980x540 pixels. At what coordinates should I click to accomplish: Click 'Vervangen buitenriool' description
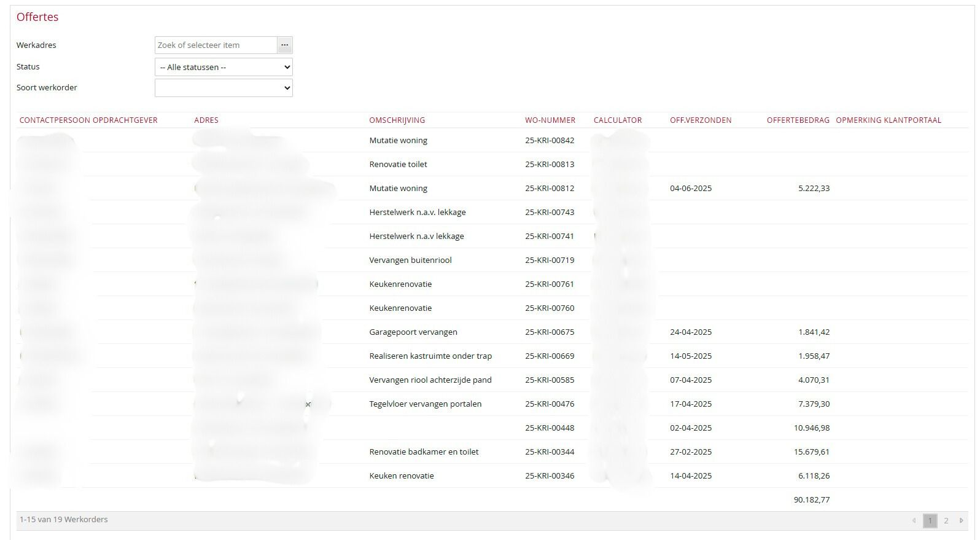pos(410,260)
